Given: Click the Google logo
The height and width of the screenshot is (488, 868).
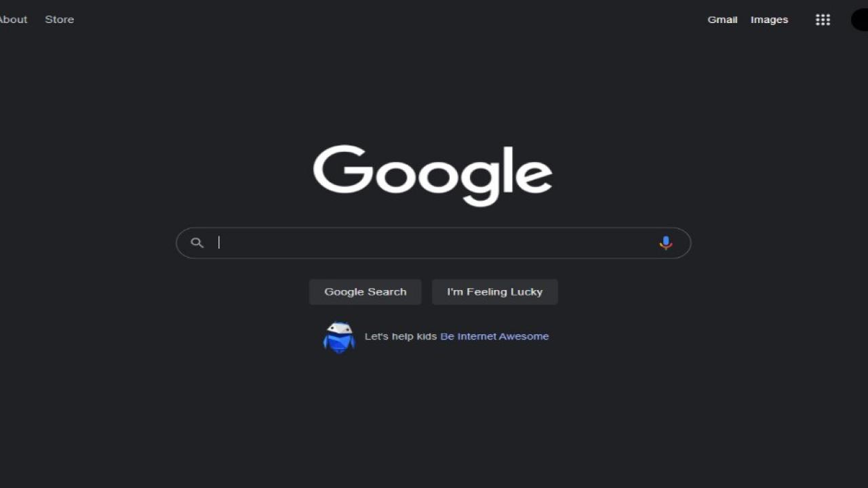Looking at the screenshot, I should point(433,175).
